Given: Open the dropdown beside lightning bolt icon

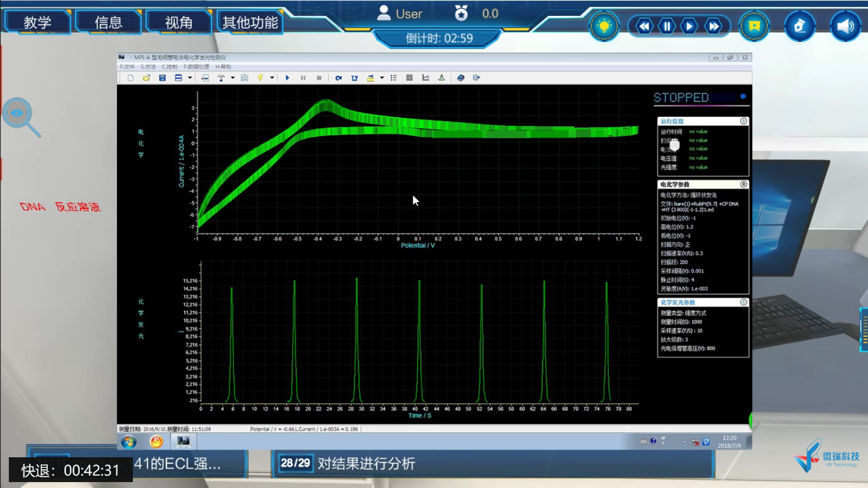Looking at the screenshot, I should [272, 78].
